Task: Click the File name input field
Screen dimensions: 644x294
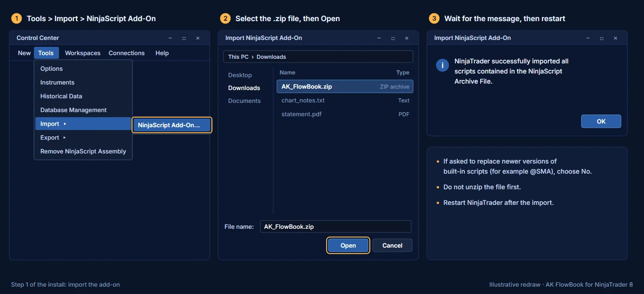Action: [x=336, y=226]
